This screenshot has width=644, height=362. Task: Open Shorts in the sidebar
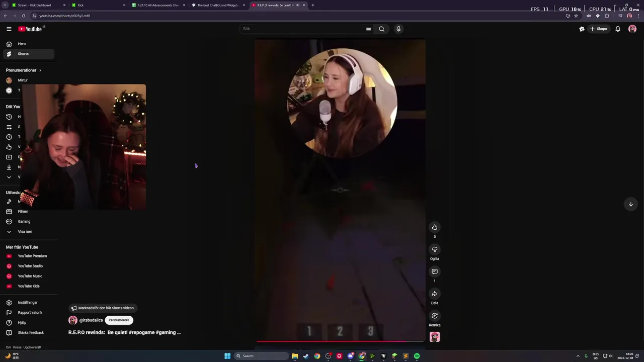point(28,54)
